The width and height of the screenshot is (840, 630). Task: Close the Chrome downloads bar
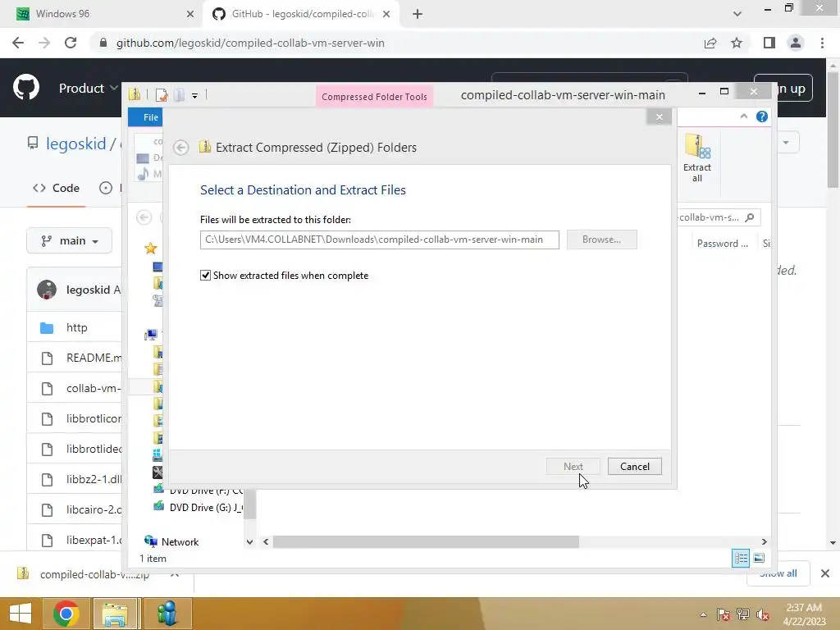coord(825,573)
